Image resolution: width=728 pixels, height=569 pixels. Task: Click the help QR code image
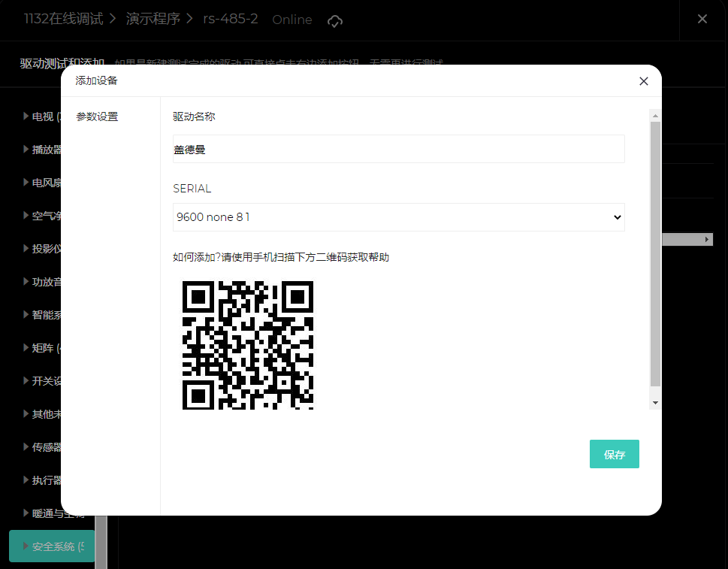pyautogui.click(x=248, y=345)
